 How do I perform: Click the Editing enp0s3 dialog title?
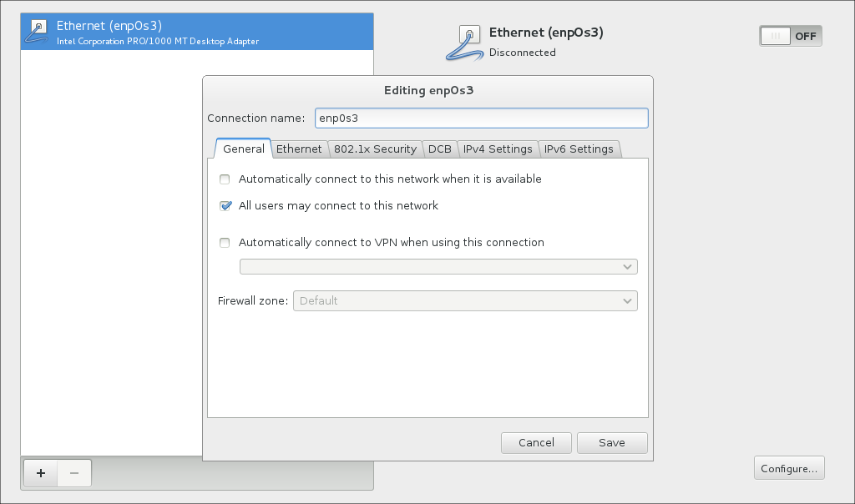(428, 90)
